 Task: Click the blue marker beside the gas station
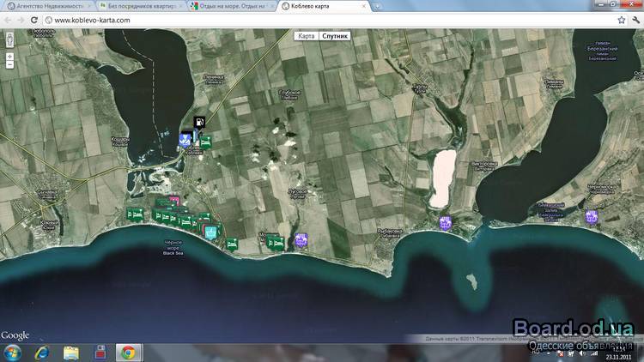[184, 137]
